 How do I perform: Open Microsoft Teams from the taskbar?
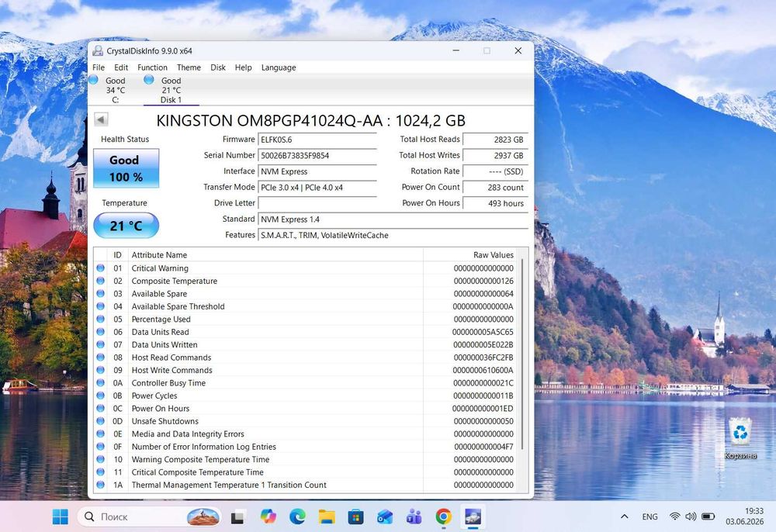pyautogui.click(x=414, y=517)
